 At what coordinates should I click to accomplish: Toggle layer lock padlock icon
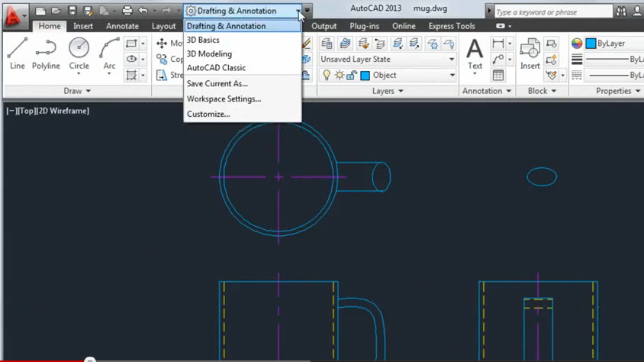352,75
